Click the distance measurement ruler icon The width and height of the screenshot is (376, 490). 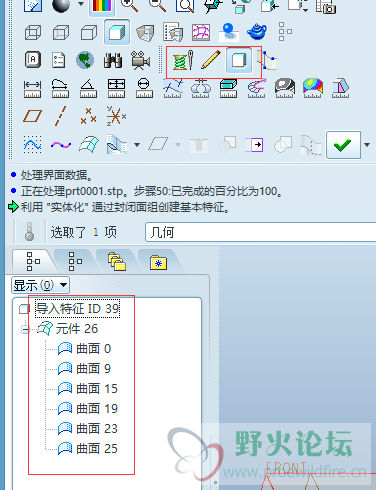(32, 89)
